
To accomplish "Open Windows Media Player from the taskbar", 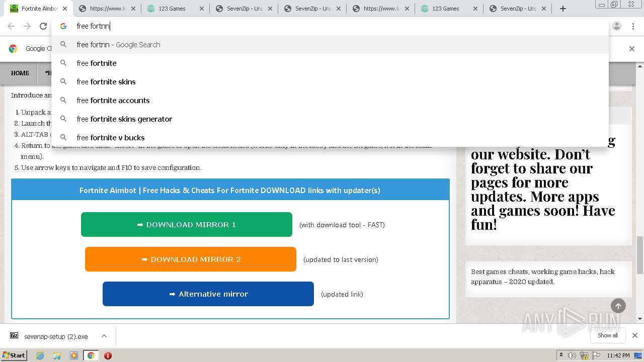I will (74, 355).
